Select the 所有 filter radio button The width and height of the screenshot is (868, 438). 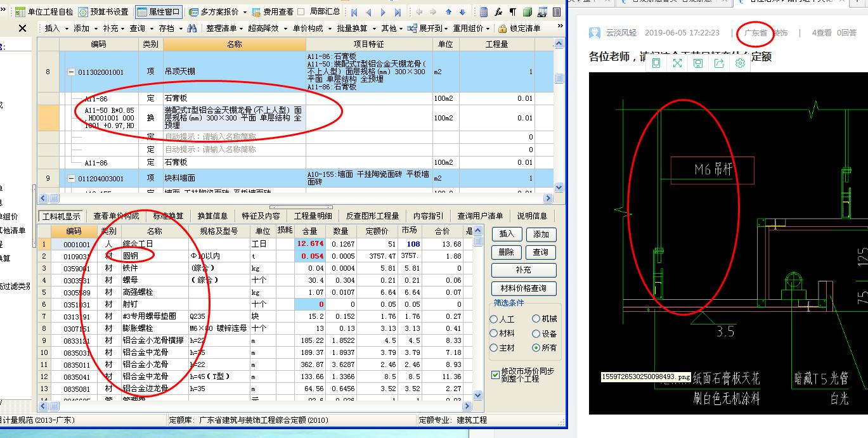tap(536, 347)
